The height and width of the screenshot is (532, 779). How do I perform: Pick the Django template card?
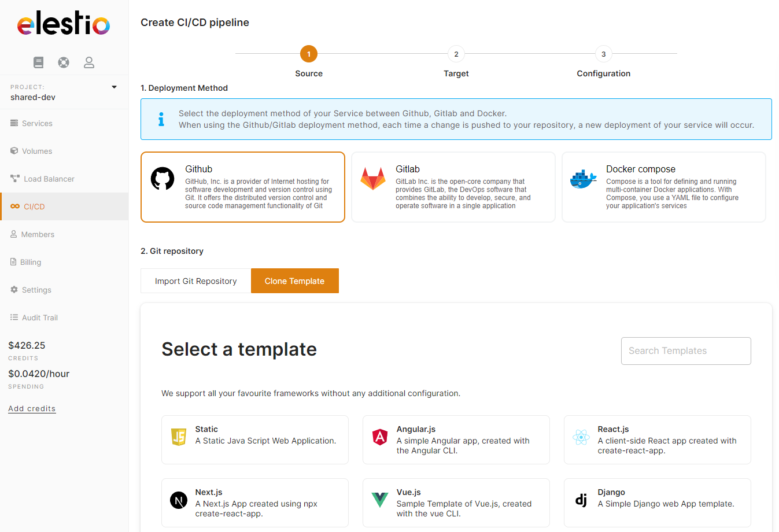click(657, 503)
